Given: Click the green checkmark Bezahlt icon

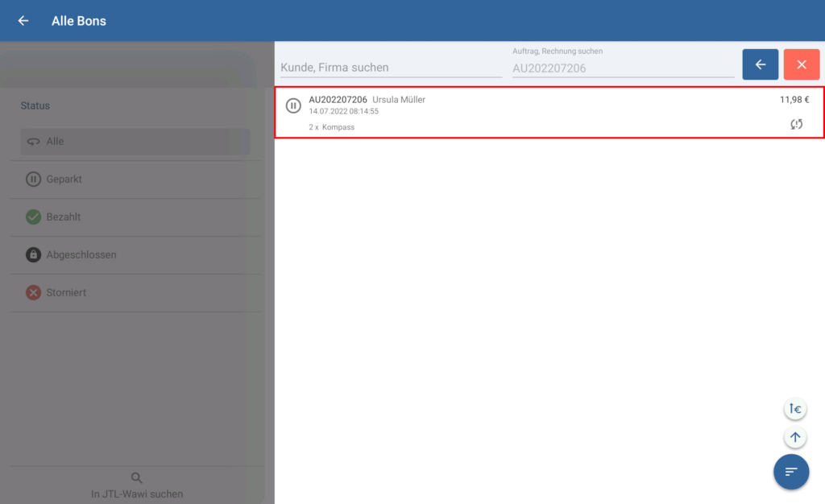Looking at the screenshot, I should (33, 217).
